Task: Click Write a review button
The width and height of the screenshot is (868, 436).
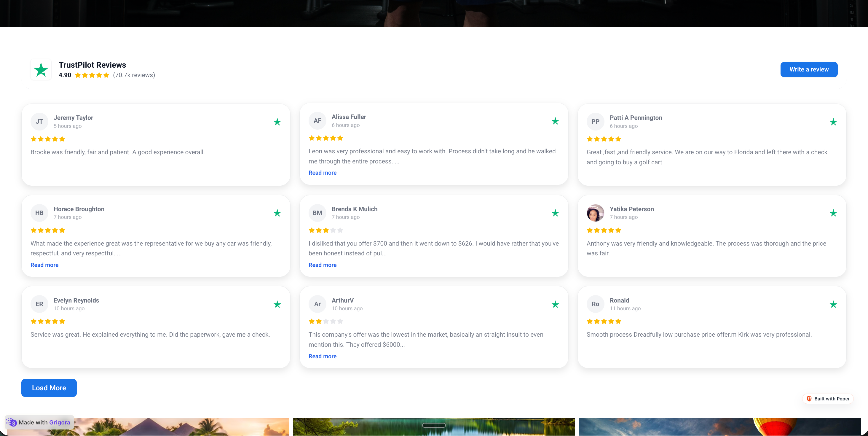Action: (809, 69)
